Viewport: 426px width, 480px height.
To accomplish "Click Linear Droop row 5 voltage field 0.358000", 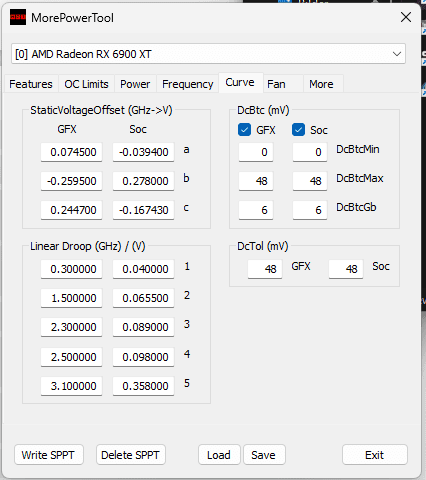I will coord(143,386).
